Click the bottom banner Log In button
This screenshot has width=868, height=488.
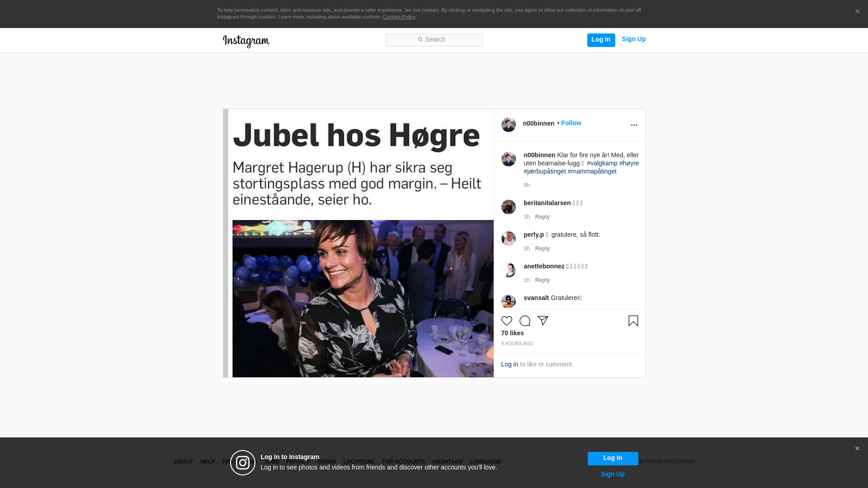tap(613, 458)
